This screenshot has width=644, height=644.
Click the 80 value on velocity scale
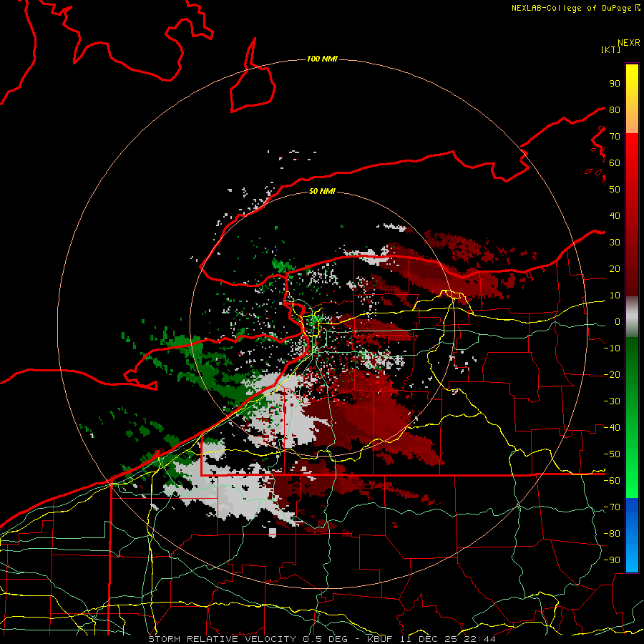coord(615,110)
